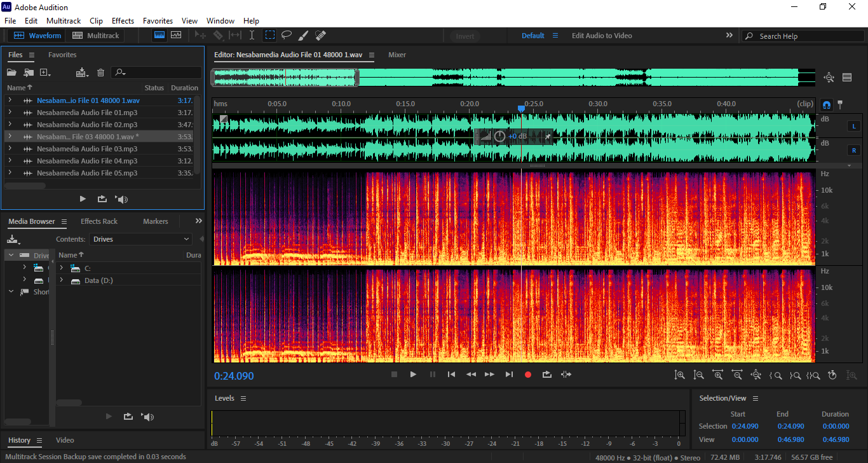Delete selected file with trash icon

pyautogui.click(x=100, y=73)
